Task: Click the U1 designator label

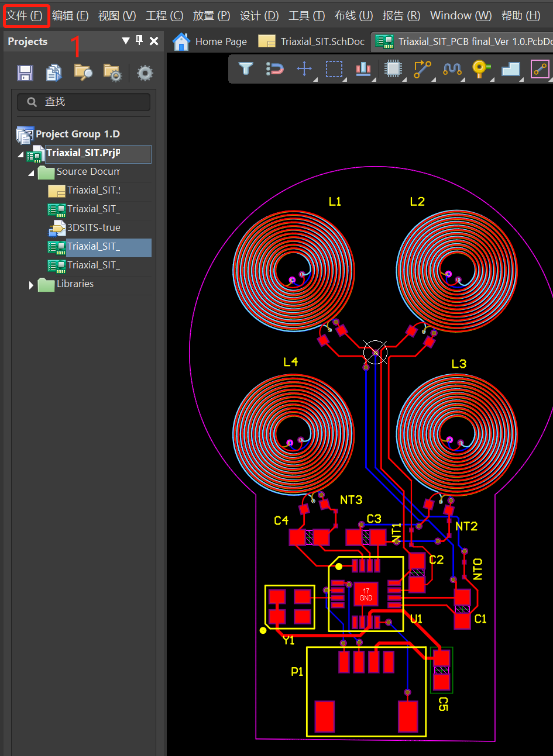Action: coord(416,619)
